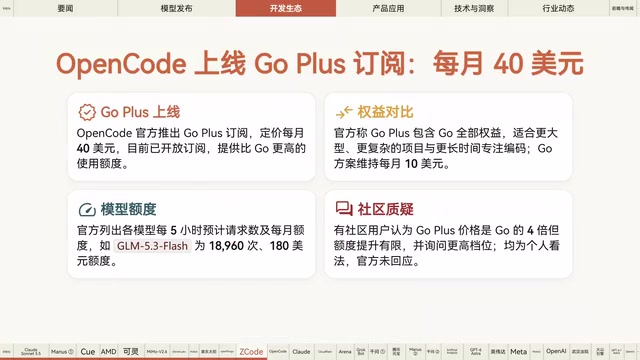Click the Go Plus 上线 card heading

pos(140,112)
